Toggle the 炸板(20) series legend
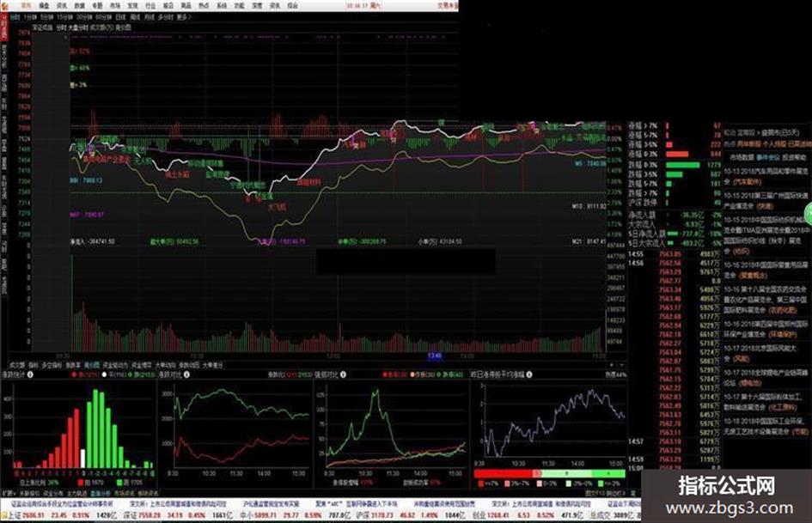The width and height of the screenshot is (812, 523). click(x=422, y=374)
